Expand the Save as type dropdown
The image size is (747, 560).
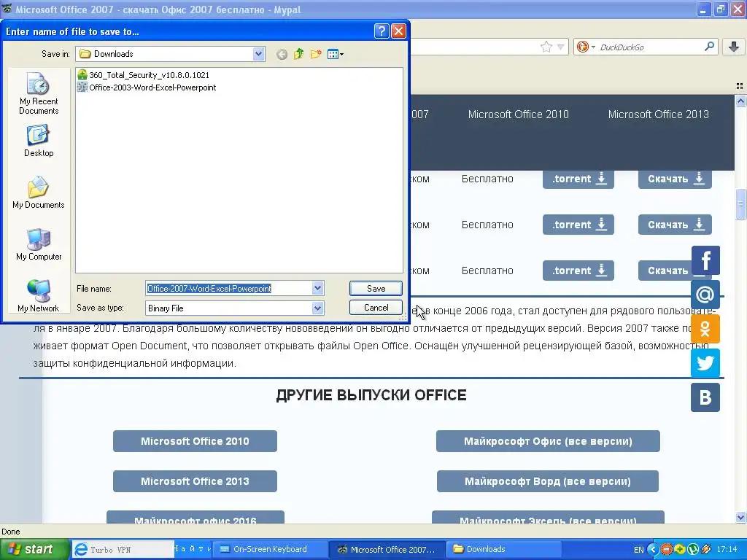318,308
